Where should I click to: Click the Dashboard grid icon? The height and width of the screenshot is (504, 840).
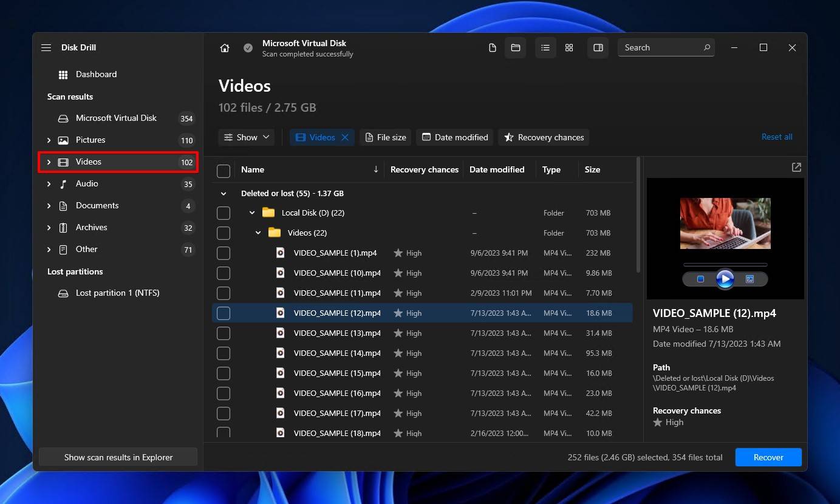(x=63, y=75)
